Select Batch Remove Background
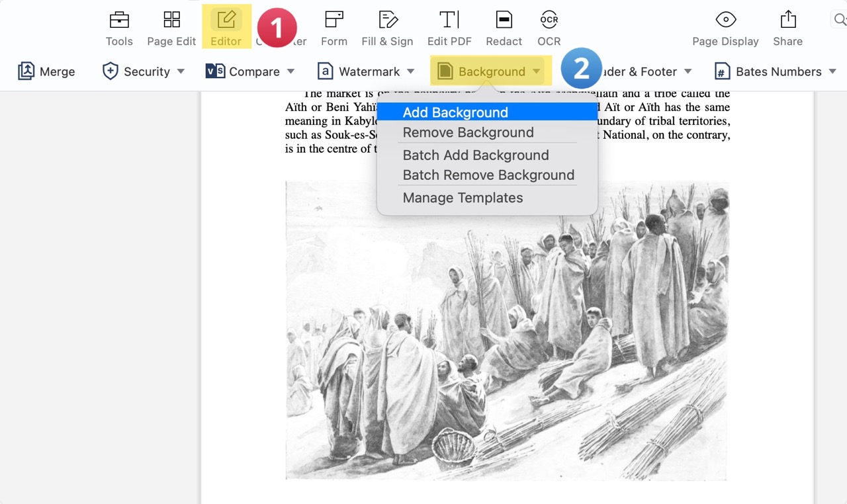The image size is (847, 504). point(487,175)
